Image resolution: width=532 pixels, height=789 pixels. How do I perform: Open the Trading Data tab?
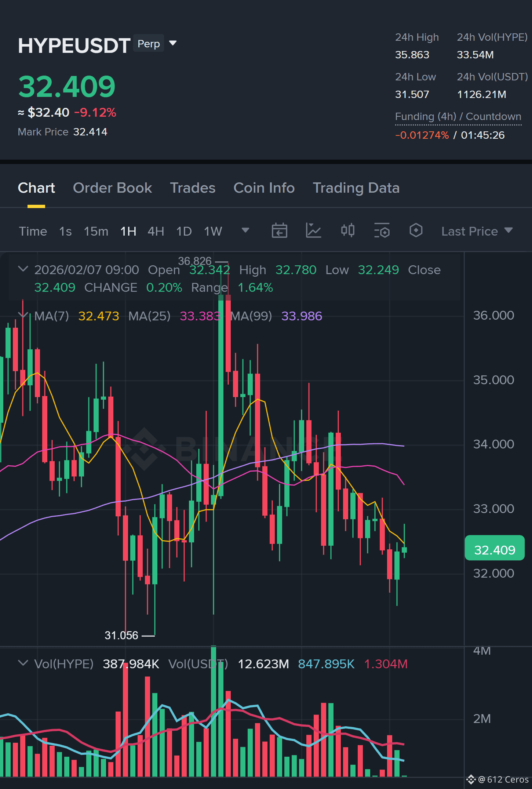pyautogui.click(x=356, y=188)
